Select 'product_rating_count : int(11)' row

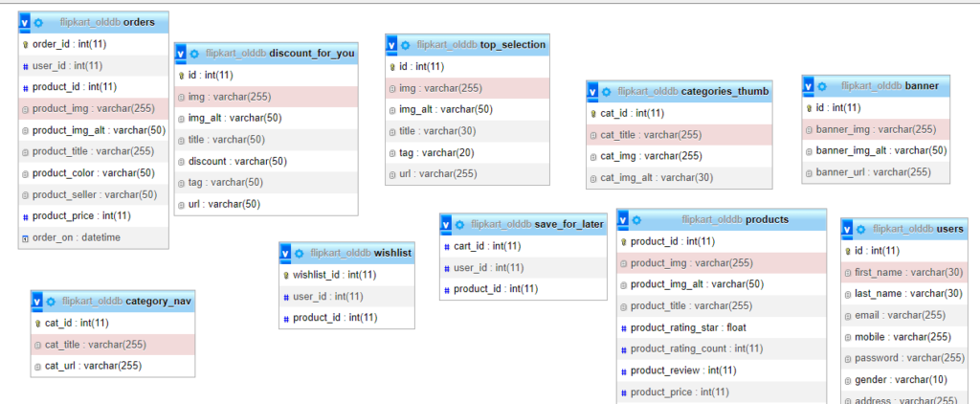click(722, 349)
